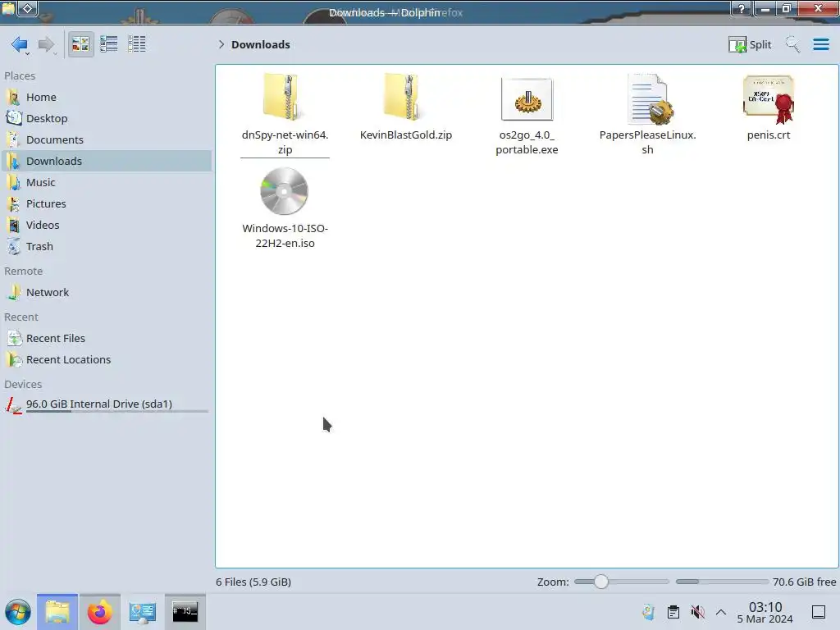Open Network under Remote
Image resolution: width=840 pixels, height=630 pixels.
click(106, 293)
